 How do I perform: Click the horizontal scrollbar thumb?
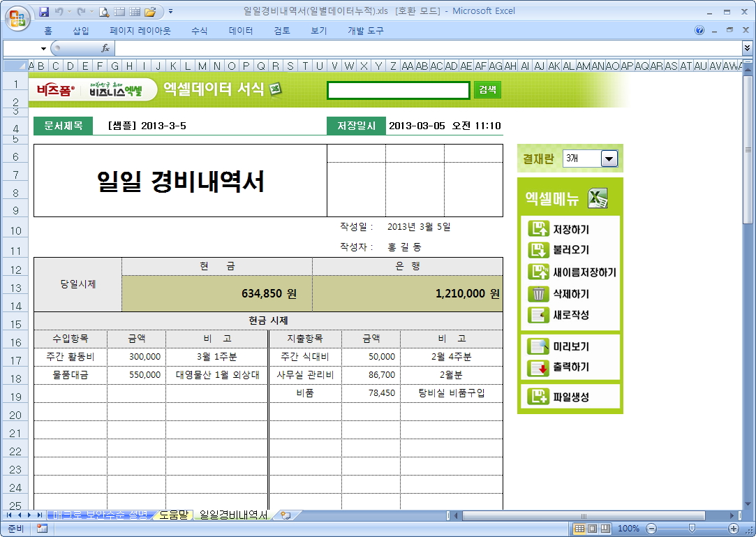point(584,516)
